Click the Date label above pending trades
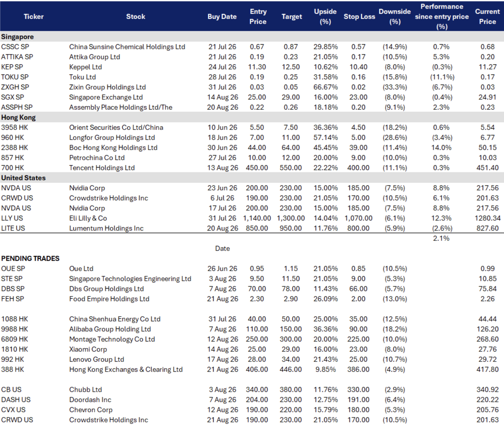Image resolution: width=504 pixels, height=429 pixels. 222,249
